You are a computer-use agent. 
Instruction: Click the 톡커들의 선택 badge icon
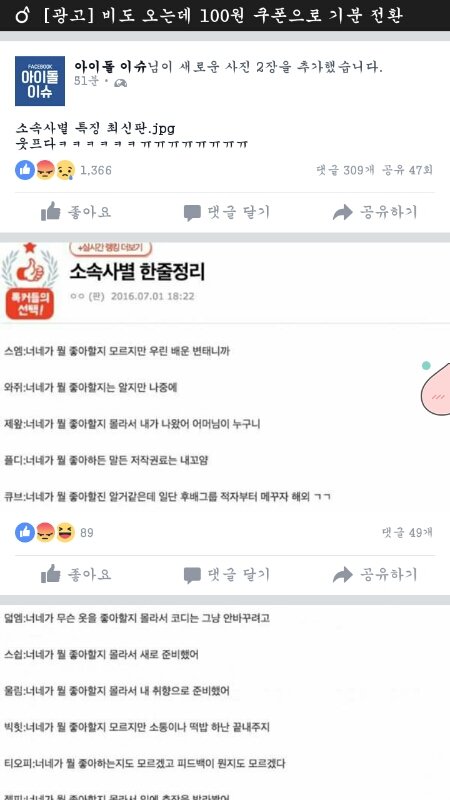click(x=30, y=282)
